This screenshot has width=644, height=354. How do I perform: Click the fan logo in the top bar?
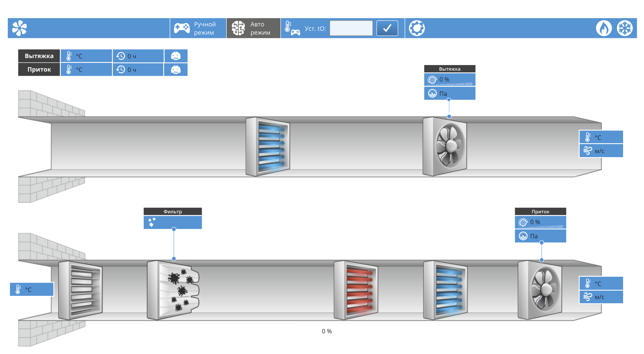pos(20,28)
